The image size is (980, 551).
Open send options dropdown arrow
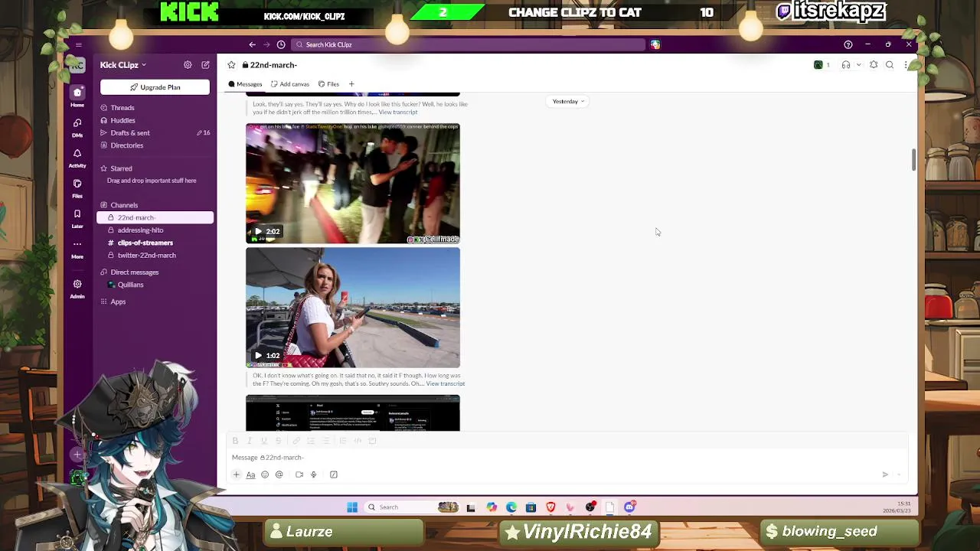900,474
